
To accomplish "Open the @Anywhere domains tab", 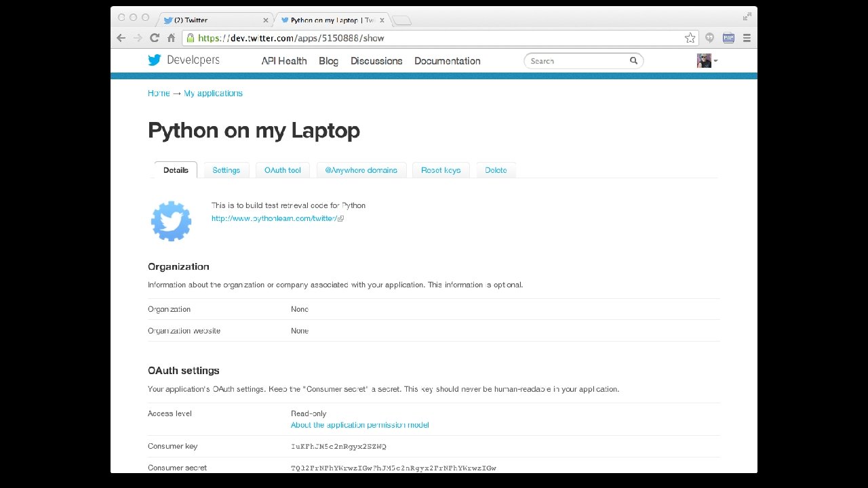I will pos(361,170).
